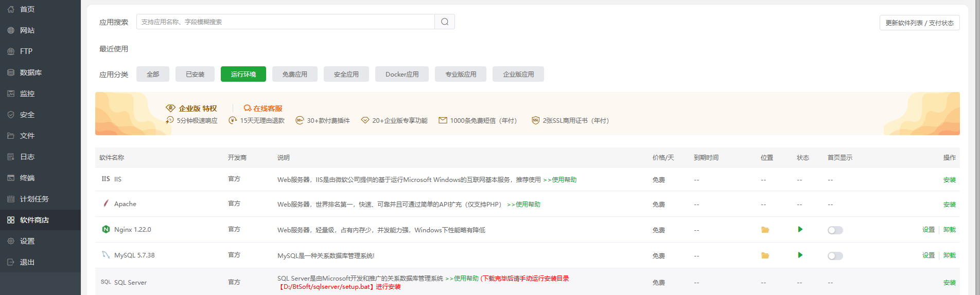Click the 退出 logout icon in sidebar
Viewport: 980px width, 295px height.
point(11,262)
